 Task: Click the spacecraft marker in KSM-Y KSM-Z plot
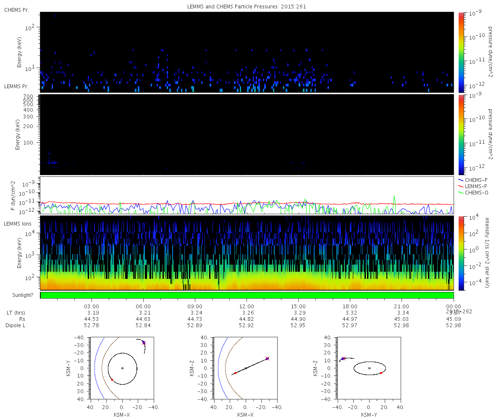pyautogui.click(x=343, y=359)
